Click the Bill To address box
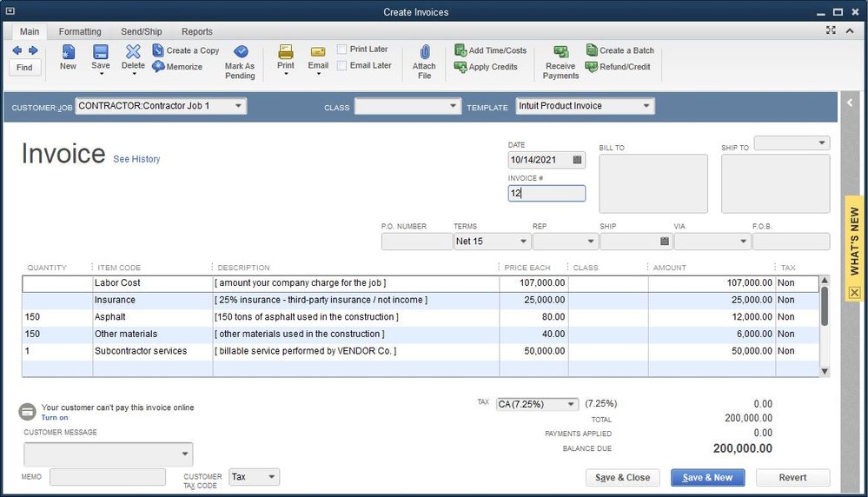This screenshot has height=497, width=868. 653,183
